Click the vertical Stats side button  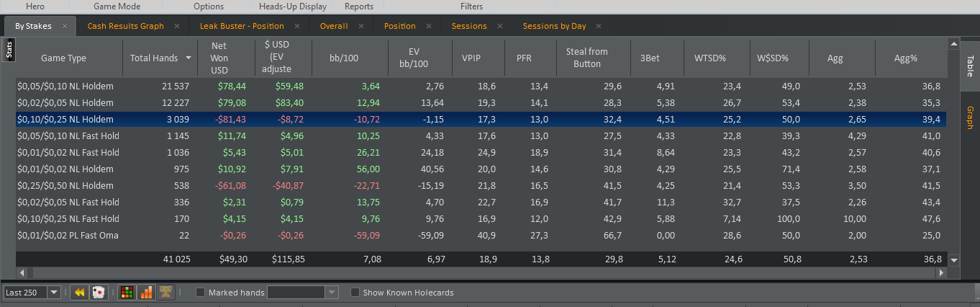click(9, 50)
